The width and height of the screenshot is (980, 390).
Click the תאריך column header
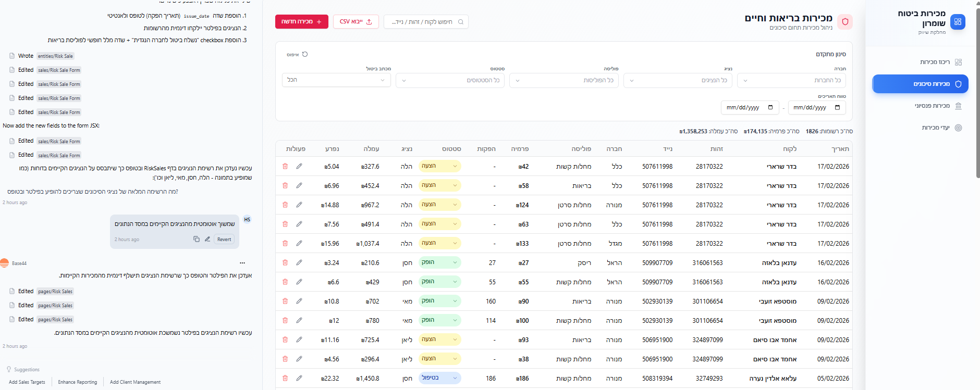point(840,149)
